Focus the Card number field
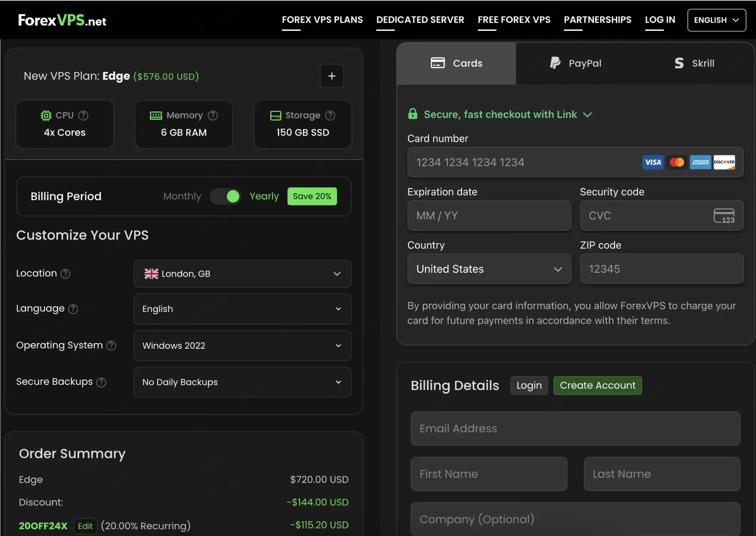This screenshot has width=756, height=536. (575, 162)
